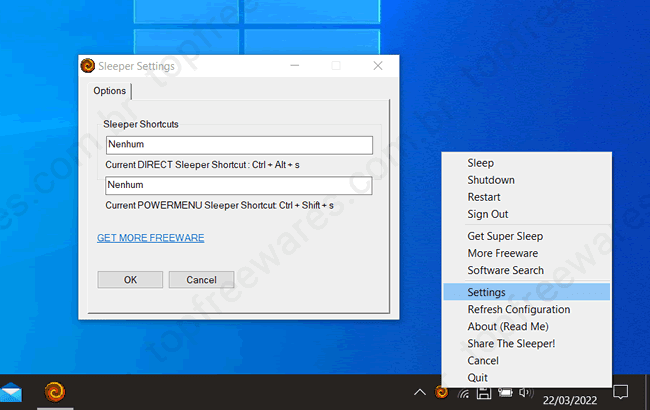Open the Mail app on taskbar
The height and width of the screenshot is (410, 650).
11,391
